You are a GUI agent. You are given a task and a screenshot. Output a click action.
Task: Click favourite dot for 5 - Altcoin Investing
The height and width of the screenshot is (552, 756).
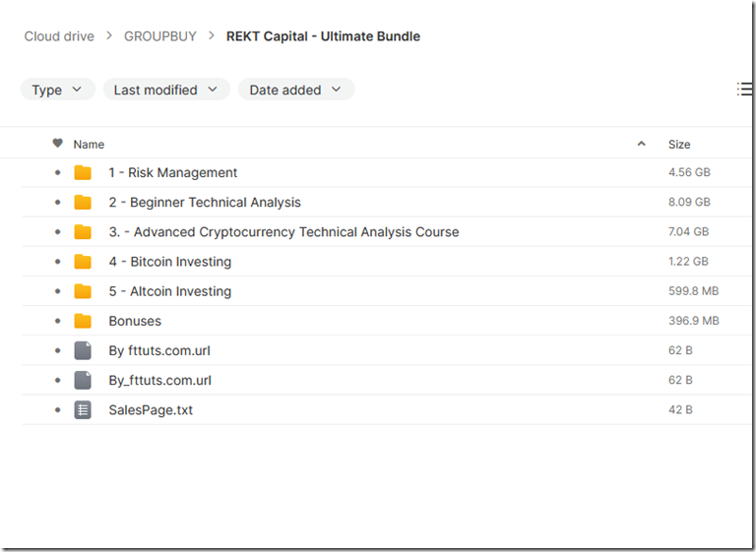(58, 291)
